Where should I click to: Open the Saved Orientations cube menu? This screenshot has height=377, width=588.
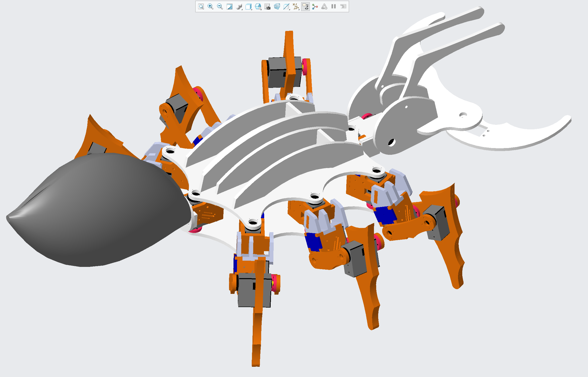(248, 6)
